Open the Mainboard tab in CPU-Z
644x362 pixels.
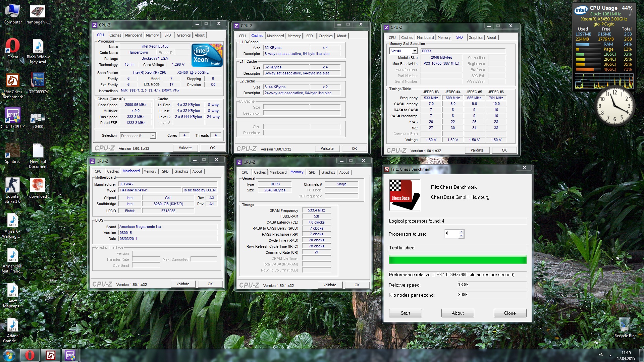[x=133, y=35]
